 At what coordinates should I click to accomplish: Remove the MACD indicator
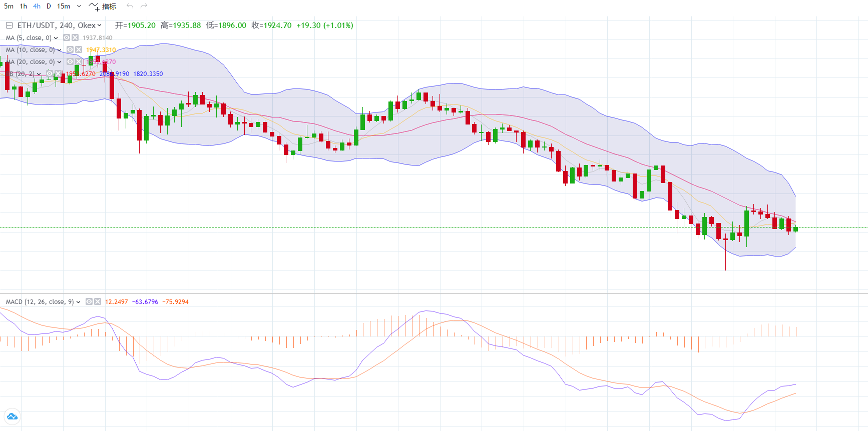[98, 301]
